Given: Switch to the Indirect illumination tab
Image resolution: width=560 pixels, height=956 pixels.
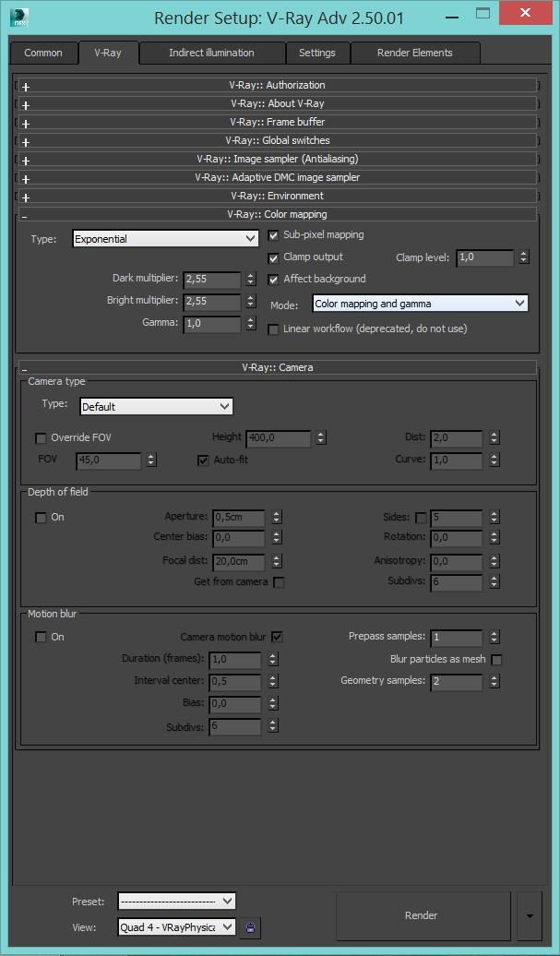Looking at the screenshot, I should pos(211,53).
